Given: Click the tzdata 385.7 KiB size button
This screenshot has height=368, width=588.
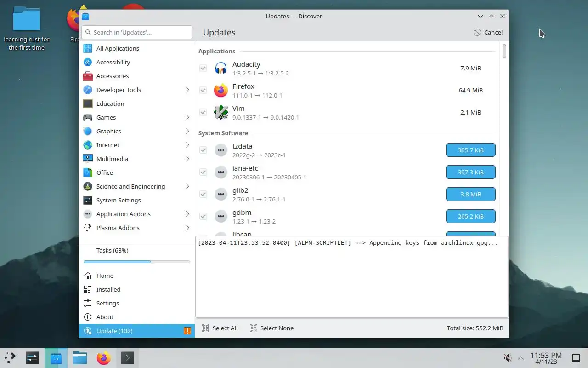Looking at the screenshot, I should (x=471, y=150).
